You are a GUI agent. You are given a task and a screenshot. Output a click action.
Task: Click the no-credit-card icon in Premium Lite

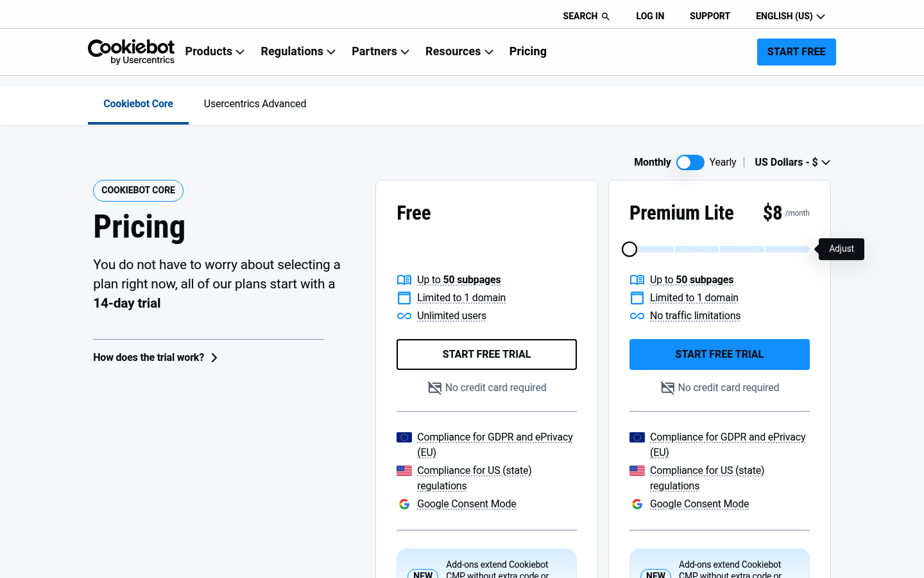668,388
